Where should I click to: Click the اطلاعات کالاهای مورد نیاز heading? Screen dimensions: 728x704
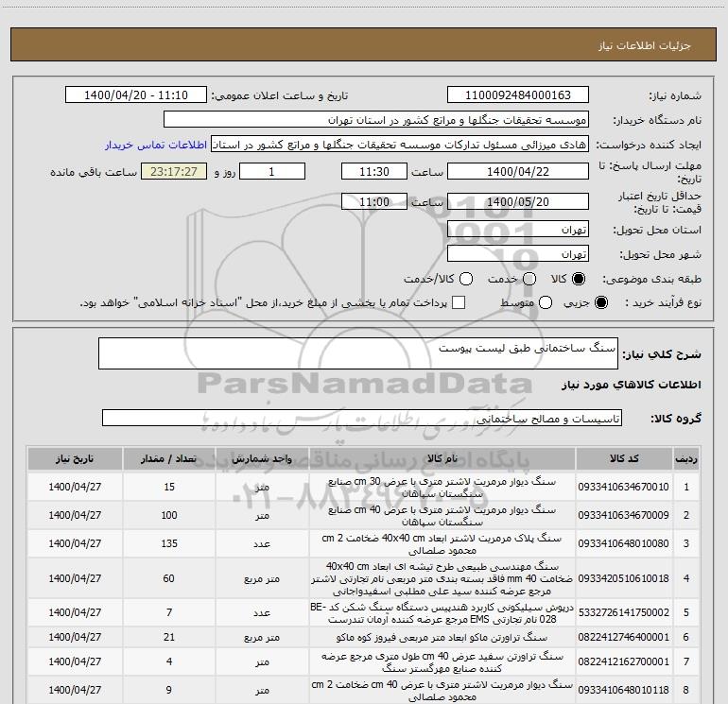click(x=632, y=385)
